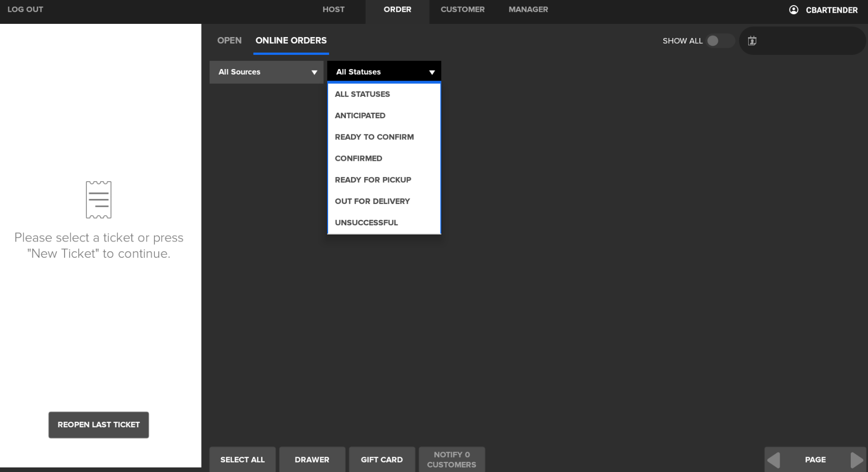The image size is (868, 472).
Task: Open the HOST tab
Action: pyautogui.click(x=333, y=10)
